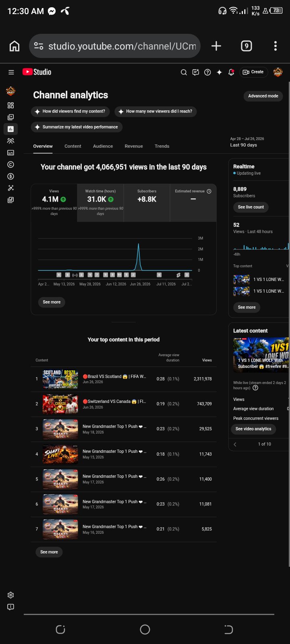This screenshot has width=290, height=644.
Task: Switch to Advanced mode
Action: click(263, 96)
